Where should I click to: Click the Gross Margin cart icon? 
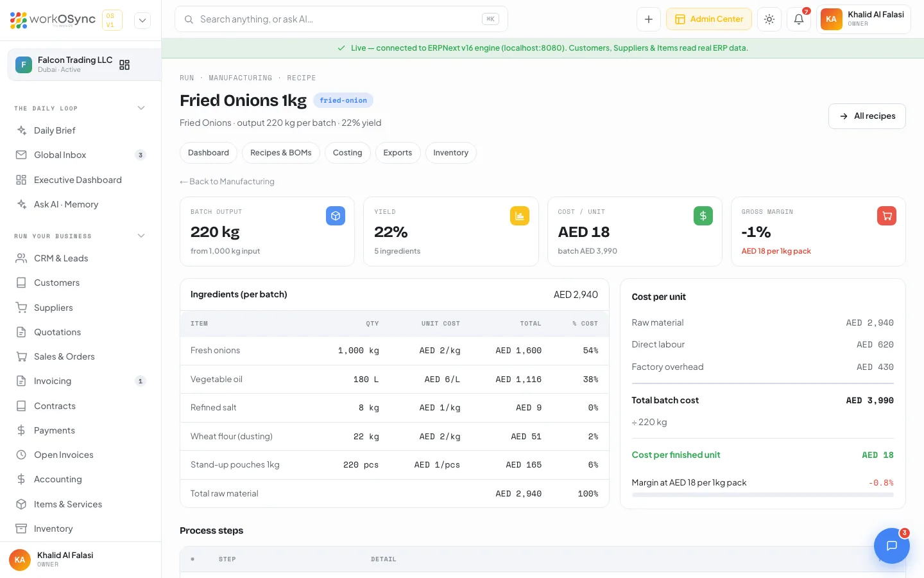pos(887,216)
